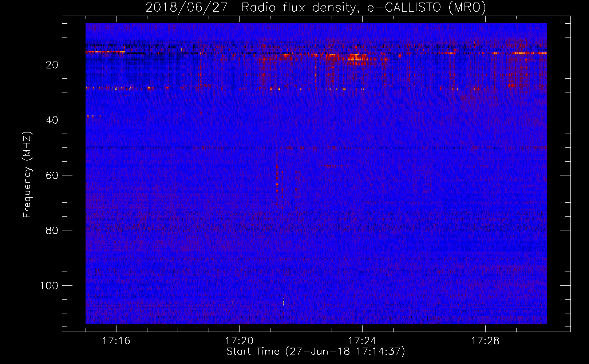Click the 20 frequency tick label
The image size is (589, 364).
point(52,65)
